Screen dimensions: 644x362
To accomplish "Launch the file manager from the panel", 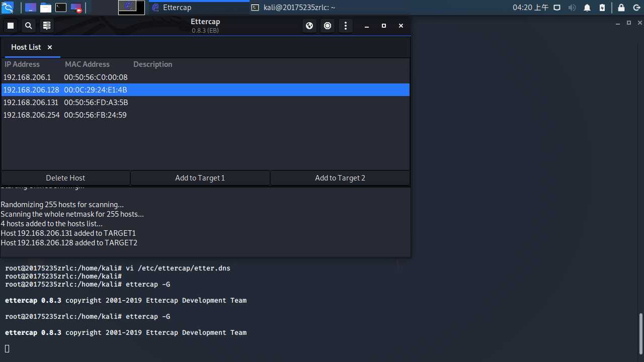I will 46,8.
